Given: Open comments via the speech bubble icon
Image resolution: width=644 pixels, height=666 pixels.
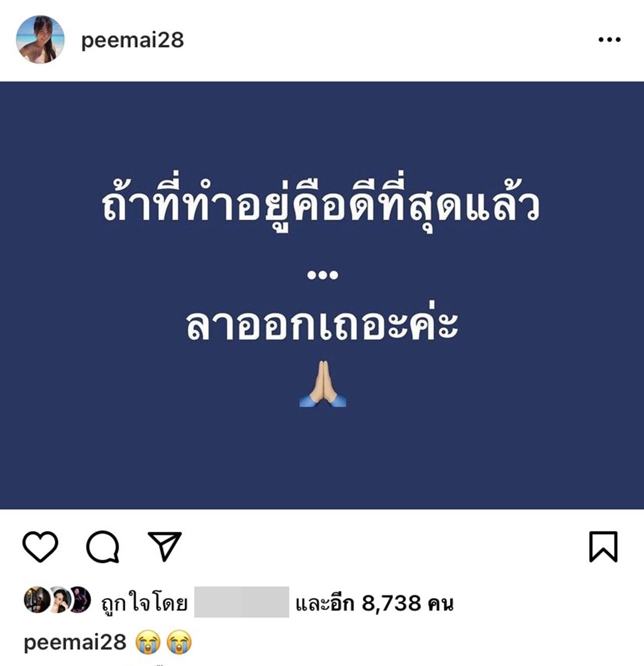Looking at the screenshot, I should coord(103,547).
